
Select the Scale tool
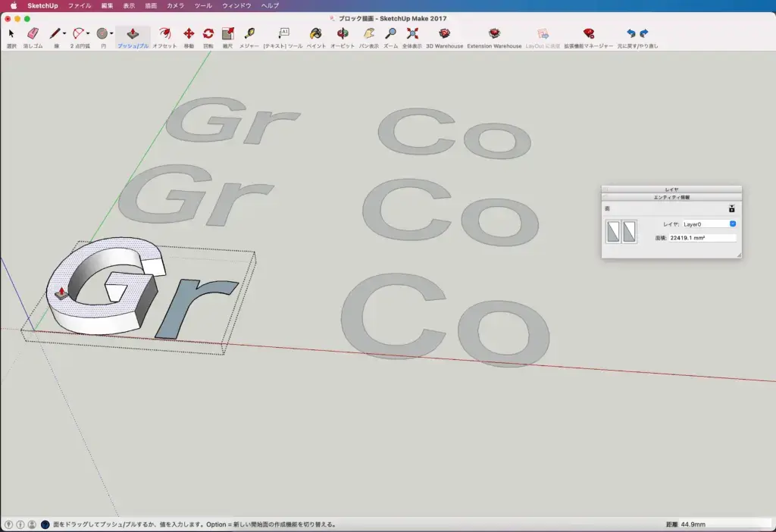227,33
